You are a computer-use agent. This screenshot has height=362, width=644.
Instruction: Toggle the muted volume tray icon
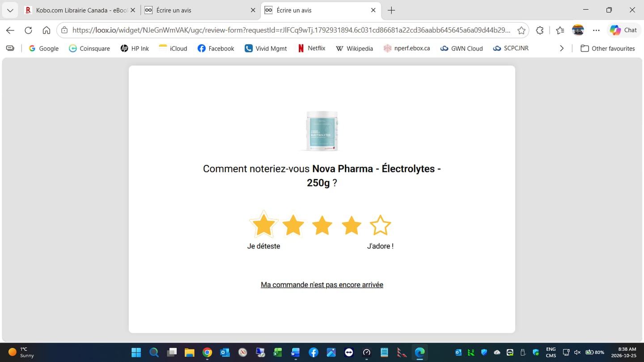click(577, 352)
